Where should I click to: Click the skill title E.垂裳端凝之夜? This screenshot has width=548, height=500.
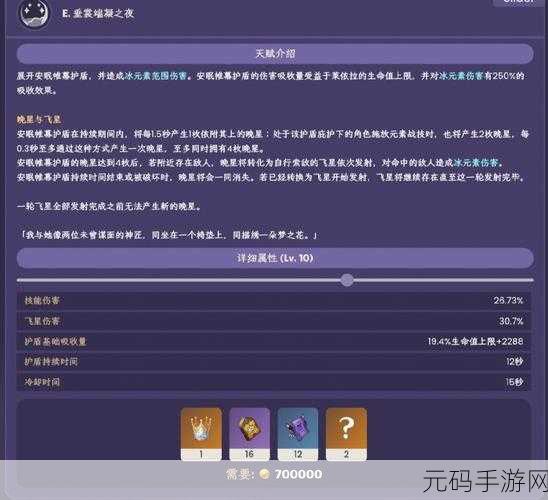point(98,14)
